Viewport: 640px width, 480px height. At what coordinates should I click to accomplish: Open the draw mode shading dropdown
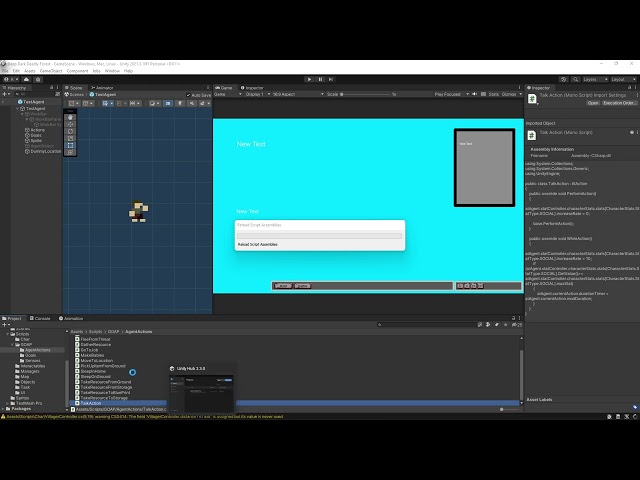(x=154, y=103)
